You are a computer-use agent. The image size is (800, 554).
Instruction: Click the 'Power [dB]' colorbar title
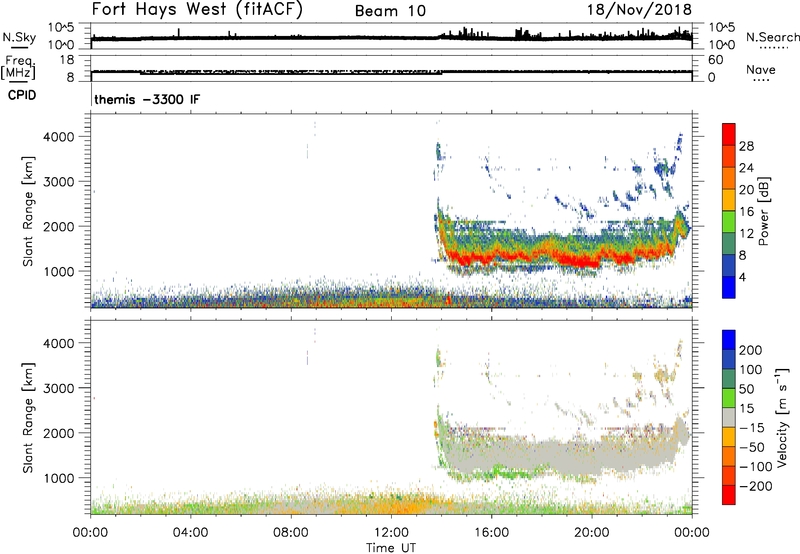pyautogui.click(x=763, y=211)
